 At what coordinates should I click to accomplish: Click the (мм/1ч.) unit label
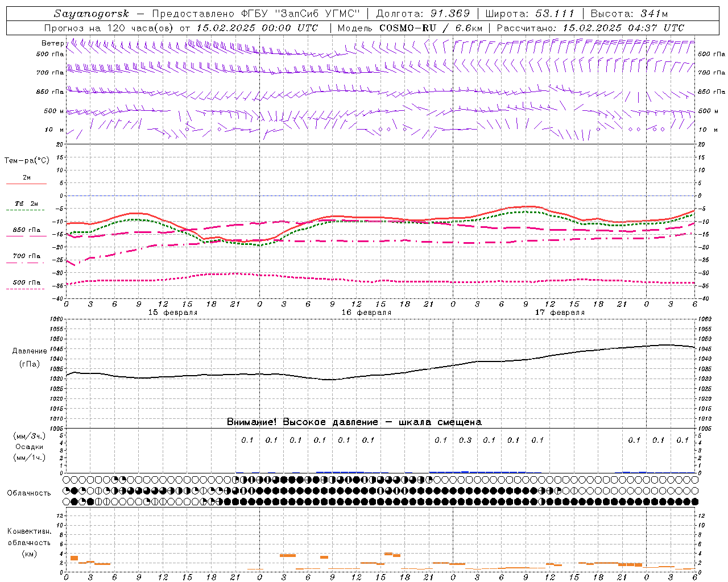pyautogui.click(x=30, y=458)
